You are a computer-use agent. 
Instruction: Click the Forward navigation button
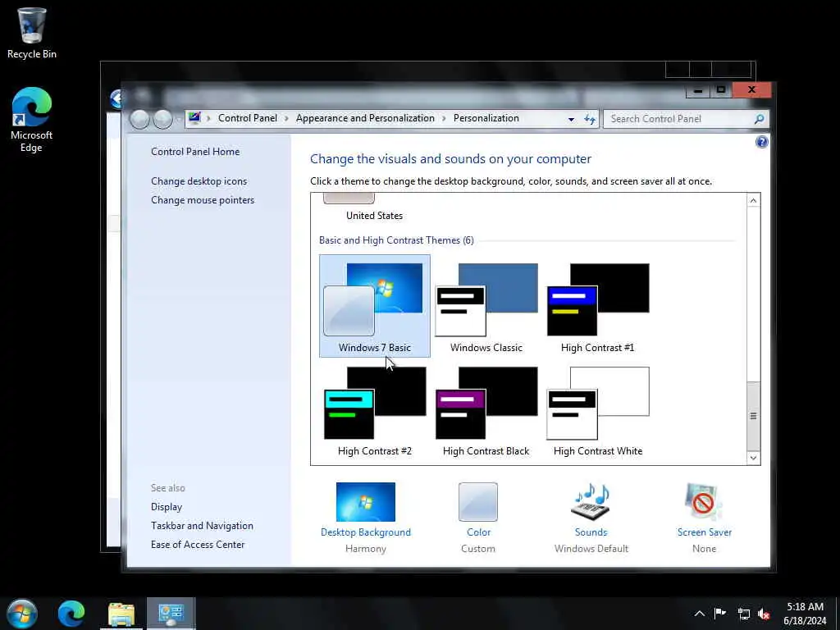(163, 119)
